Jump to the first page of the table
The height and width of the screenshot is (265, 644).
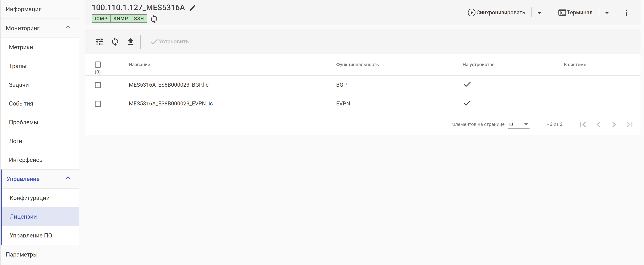pos(583,124)
